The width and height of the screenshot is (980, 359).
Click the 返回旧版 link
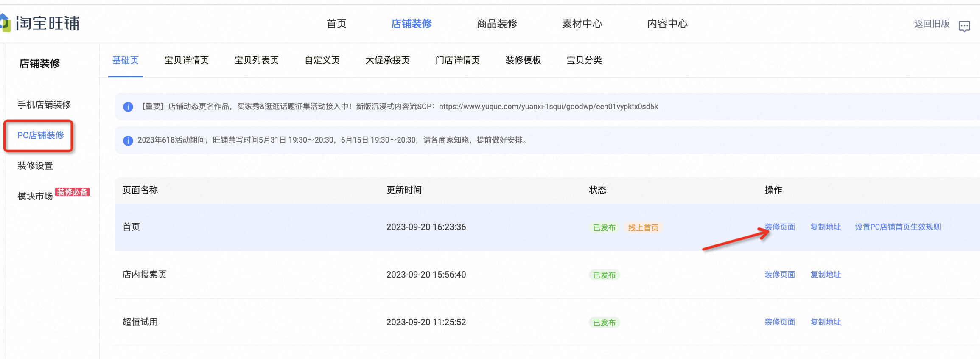tap(932, 24)
